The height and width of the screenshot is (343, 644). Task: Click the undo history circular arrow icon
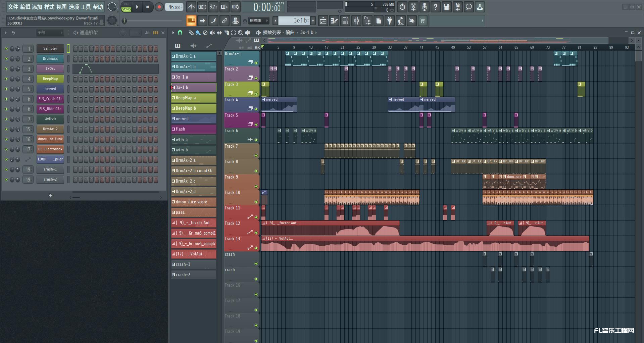pos(402,7)
